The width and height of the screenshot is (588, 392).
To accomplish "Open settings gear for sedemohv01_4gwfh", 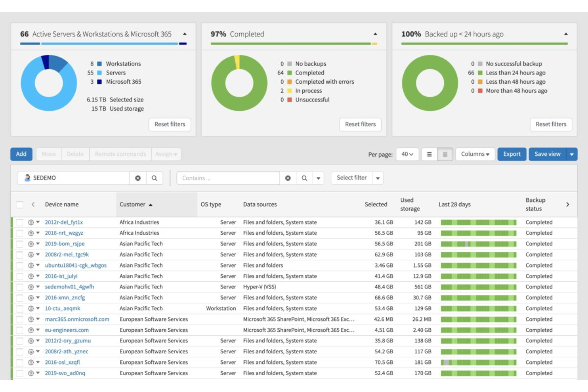I will pos(31,287).
